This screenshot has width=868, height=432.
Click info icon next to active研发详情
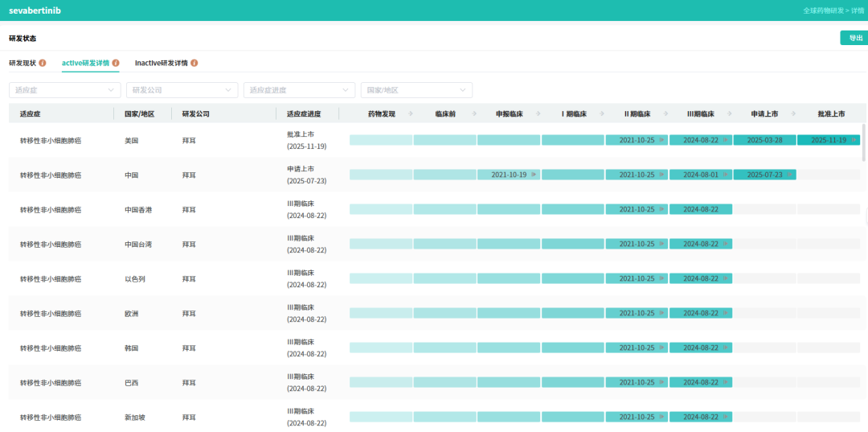(x=116, y=63)
